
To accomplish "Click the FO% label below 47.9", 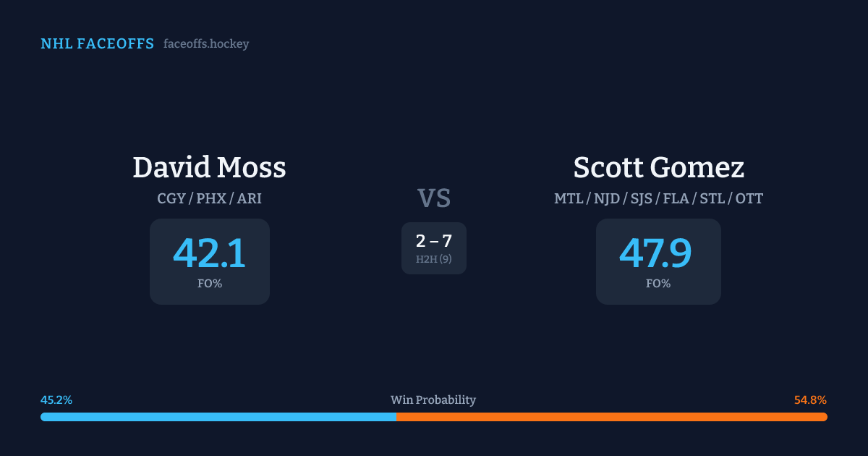I will click(658, 284).
